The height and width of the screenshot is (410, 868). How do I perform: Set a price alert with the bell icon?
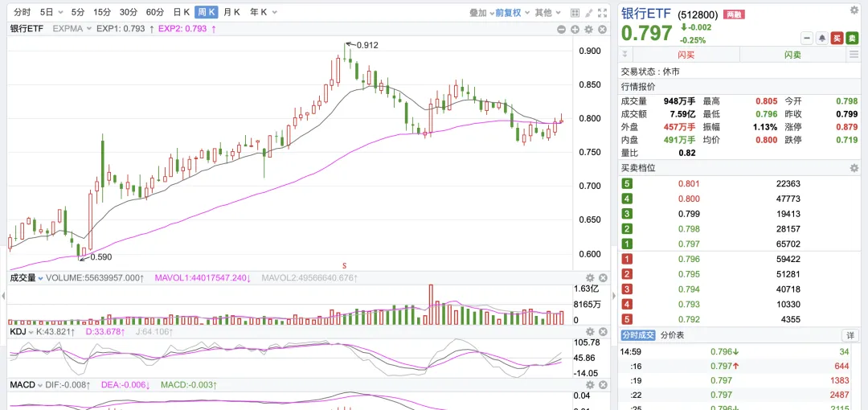point(822,38)
